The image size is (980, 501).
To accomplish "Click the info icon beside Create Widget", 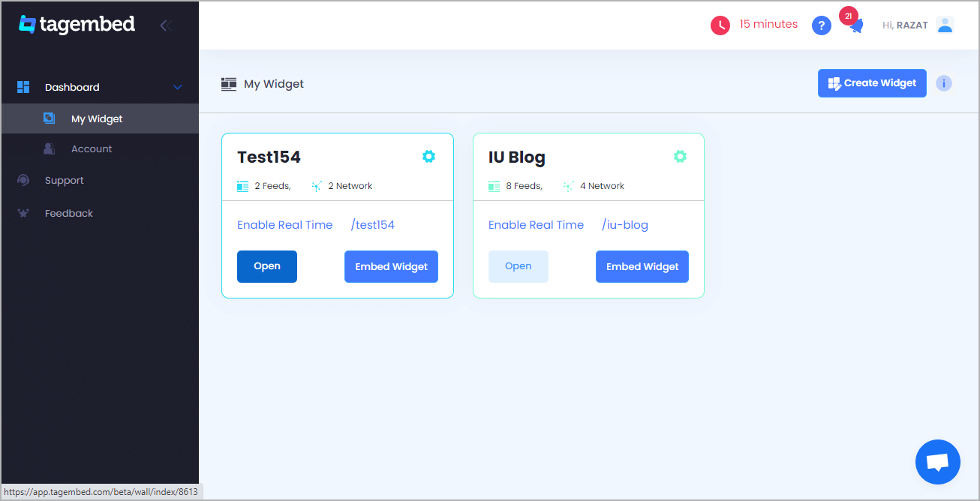I will click(944, 83).
